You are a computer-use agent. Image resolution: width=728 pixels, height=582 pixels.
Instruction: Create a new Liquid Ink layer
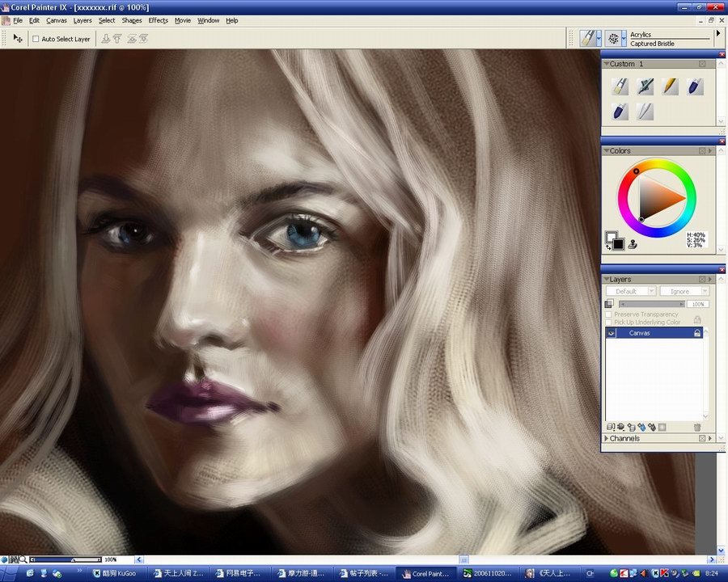click(x=652, y=427)
